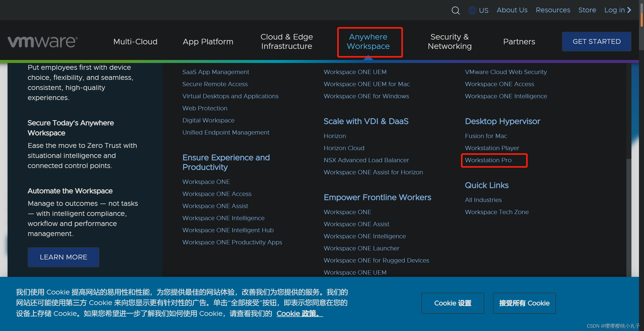Screen dimensions: 644x331
Task: Open VMware Cloud Web Security link
Action: point(506,72)
